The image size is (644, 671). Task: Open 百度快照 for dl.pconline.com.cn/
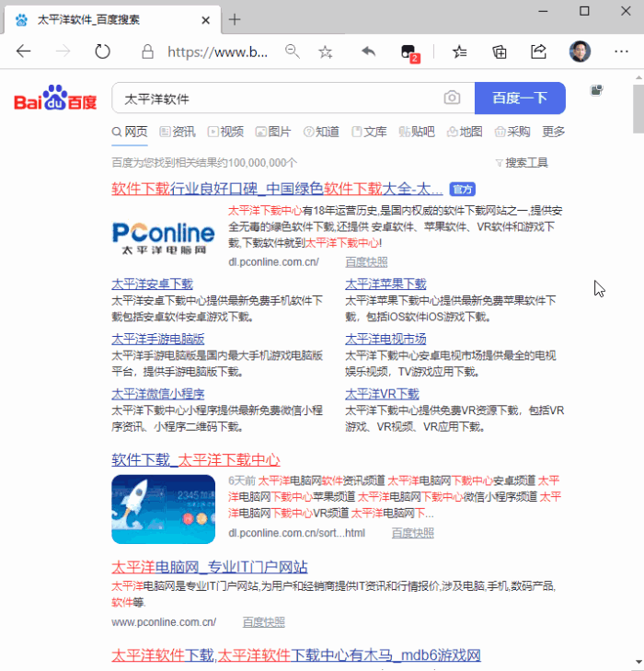(x=366, y=262)
